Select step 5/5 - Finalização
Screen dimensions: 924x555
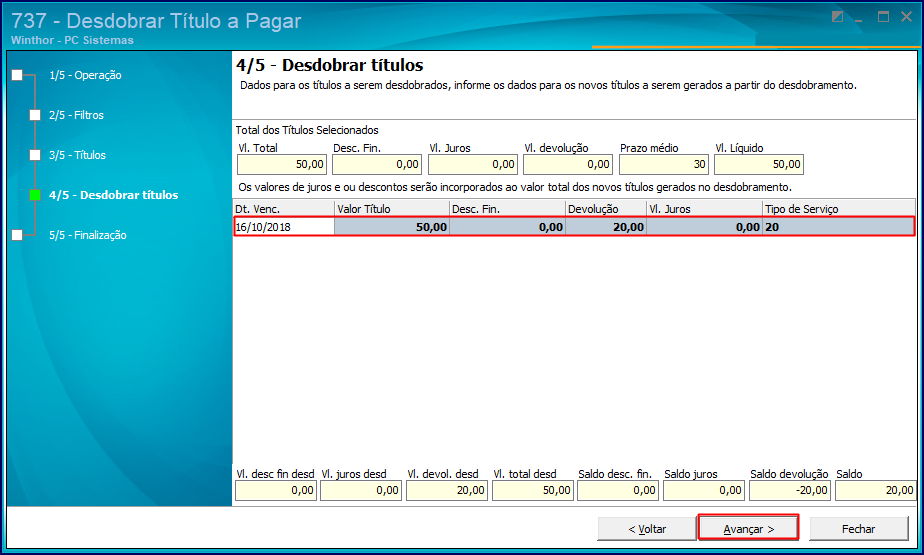[x=88, y=235]
